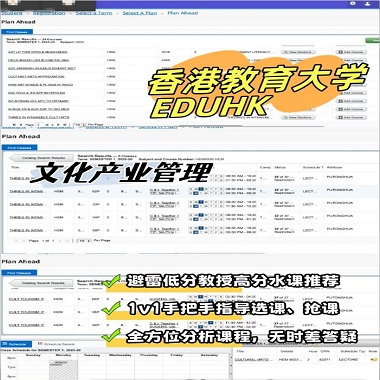Click View Sections for first course row
380x380 pixels.
[x=298, y=52]
